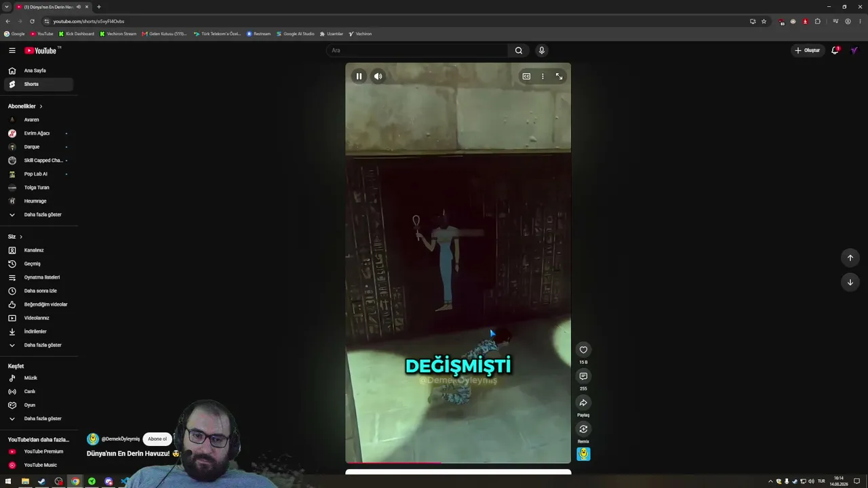Screen dimensions: 868x488
Task: Expand Daha fazla göster under Oyun
Action: (x=39, y=419)
